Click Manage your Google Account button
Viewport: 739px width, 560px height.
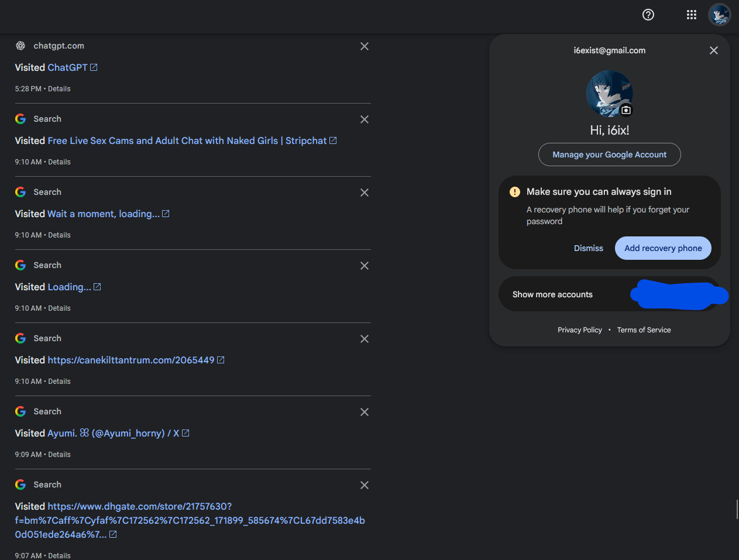(609, 154)
